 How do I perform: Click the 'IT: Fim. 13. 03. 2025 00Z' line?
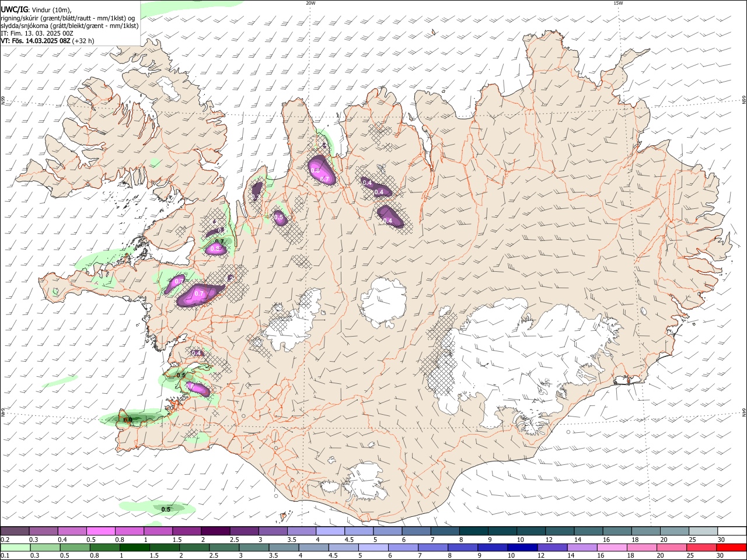coord(37,33)
